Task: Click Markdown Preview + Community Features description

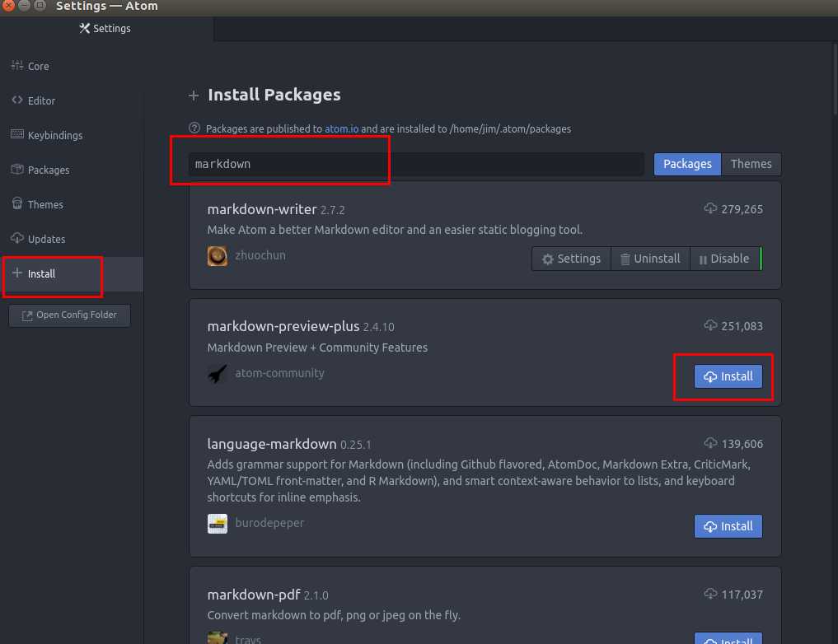Action: [317, 348]
